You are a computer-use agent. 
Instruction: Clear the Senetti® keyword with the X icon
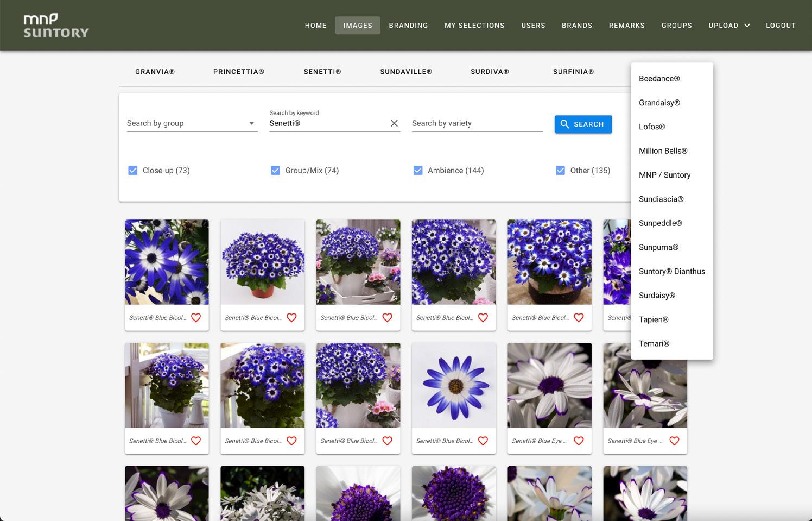tap(394, 123)
